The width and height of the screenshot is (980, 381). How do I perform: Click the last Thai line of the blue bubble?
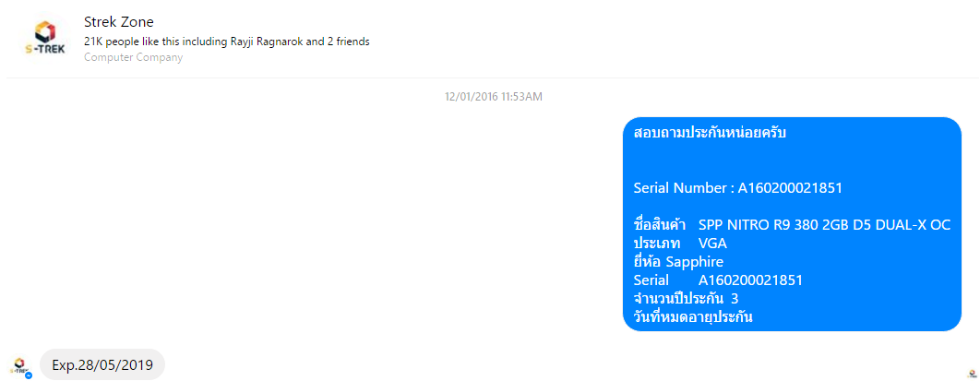pos(693,317)
